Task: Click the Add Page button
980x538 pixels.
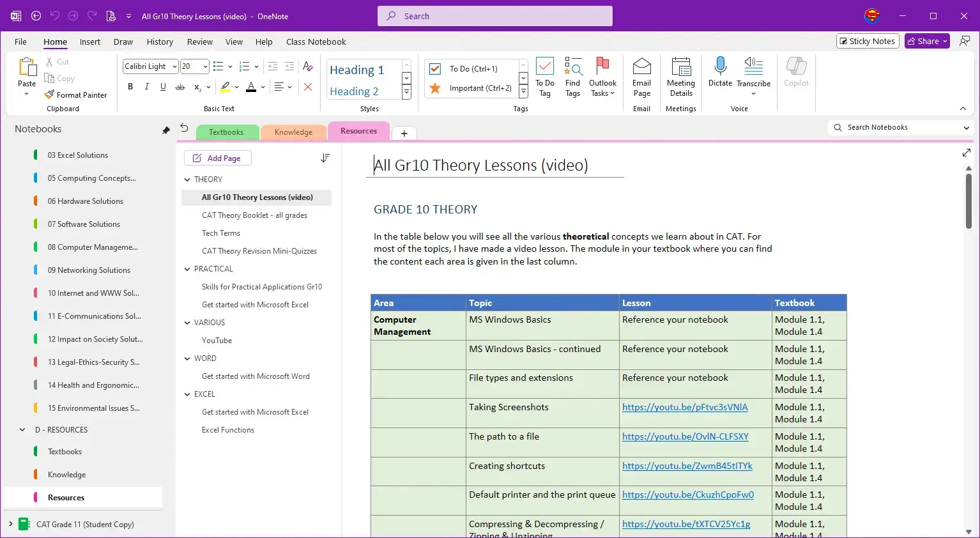Action: coord(217,158)
